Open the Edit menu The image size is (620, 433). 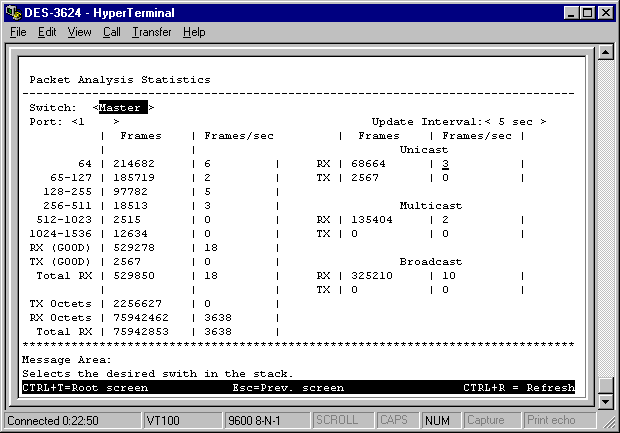(x=47, y=32)
